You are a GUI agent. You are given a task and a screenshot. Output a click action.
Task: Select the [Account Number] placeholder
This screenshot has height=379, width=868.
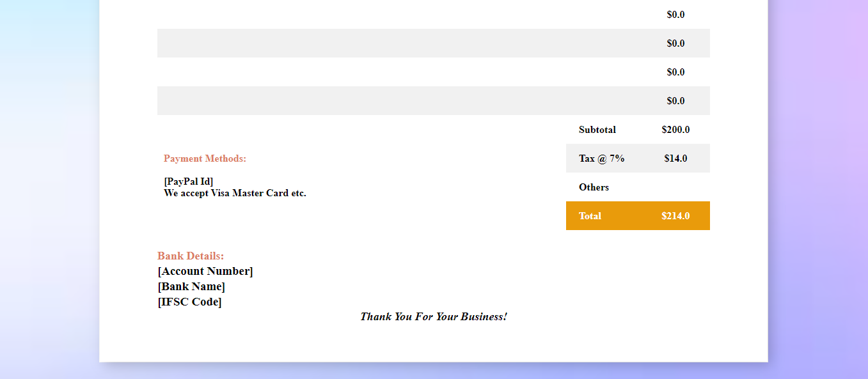point(205,271)
